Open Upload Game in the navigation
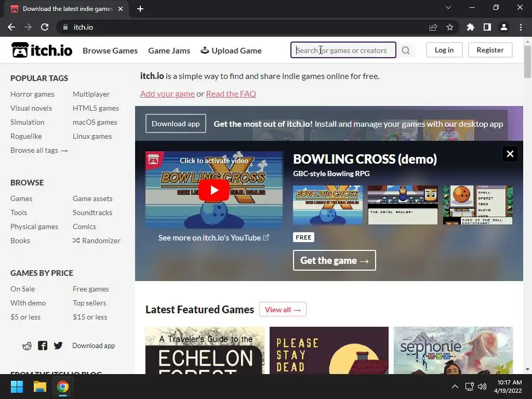532x399 pixels. point(231,50)
